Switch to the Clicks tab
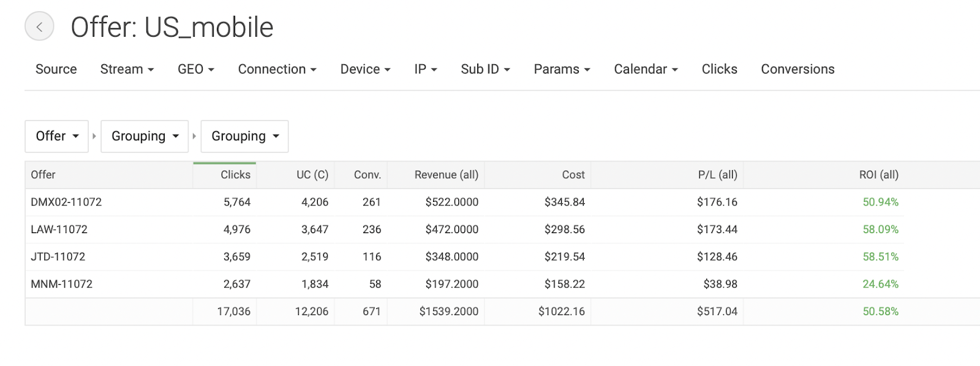This screenshot has height=366, width=980. (719, 69)
